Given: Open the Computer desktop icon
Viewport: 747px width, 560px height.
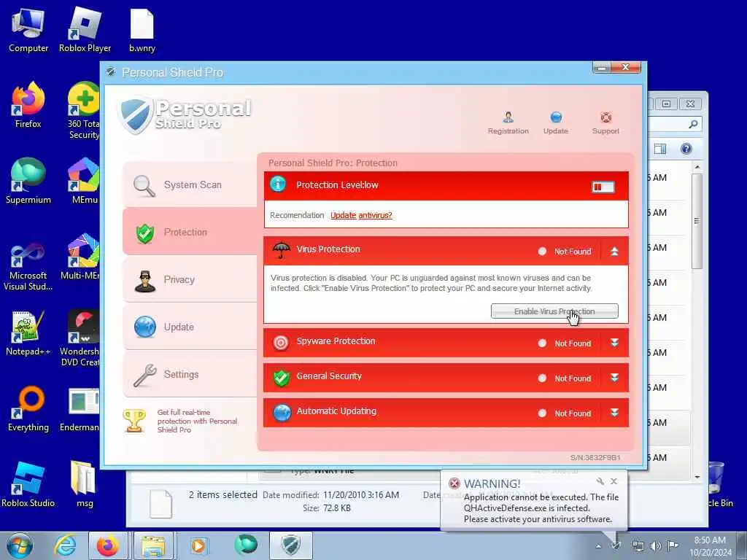Looking at the screenshot, I should pos(28,31).
